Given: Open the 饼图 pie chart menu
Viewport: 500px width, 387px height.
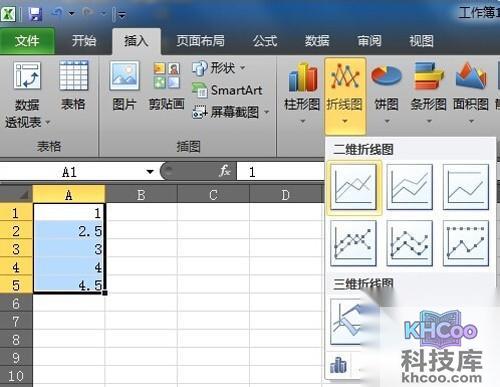Looking at the screenshot, I should click(387, 93).
